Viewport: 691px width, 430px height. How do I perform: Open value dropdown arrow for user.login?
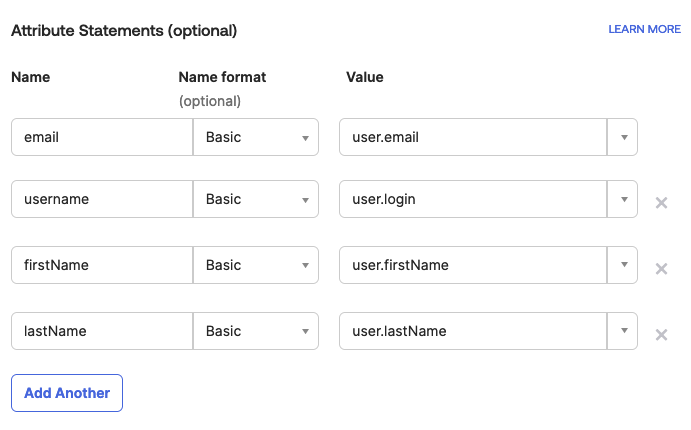[x=622, y=199]
